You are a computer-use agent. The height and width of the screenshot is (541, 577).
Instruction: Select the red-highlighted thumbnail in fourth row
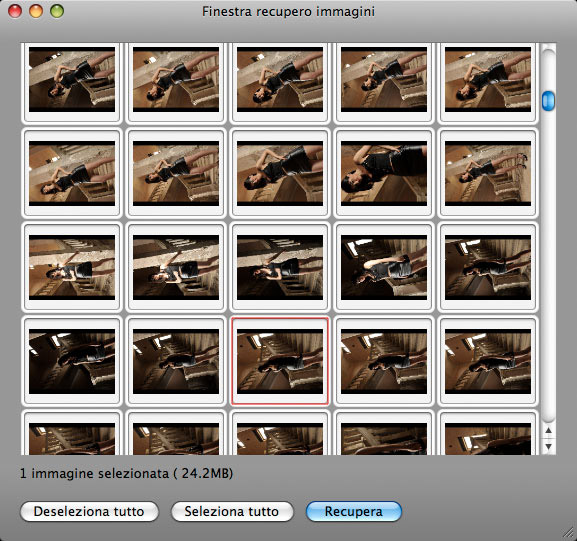pos(280,361)
